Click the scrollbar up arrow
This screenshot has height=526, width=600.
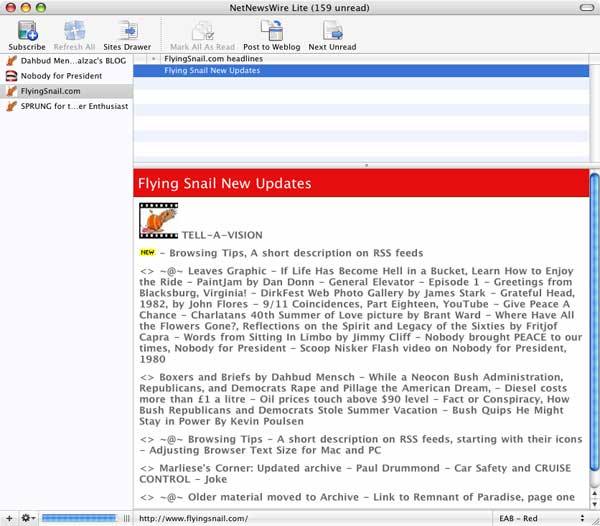[x=594, y=494]
